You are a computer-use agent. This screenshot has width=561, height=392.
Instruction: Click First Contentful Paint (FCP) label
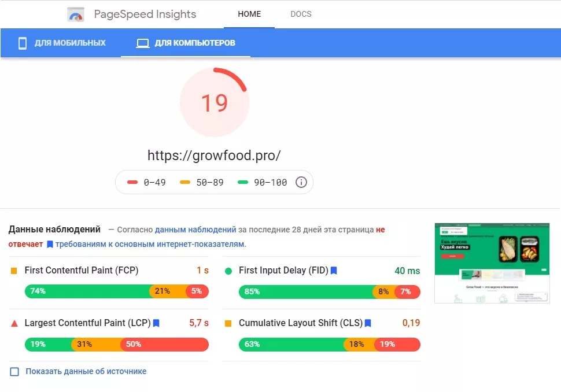click(x=82, y=271)
